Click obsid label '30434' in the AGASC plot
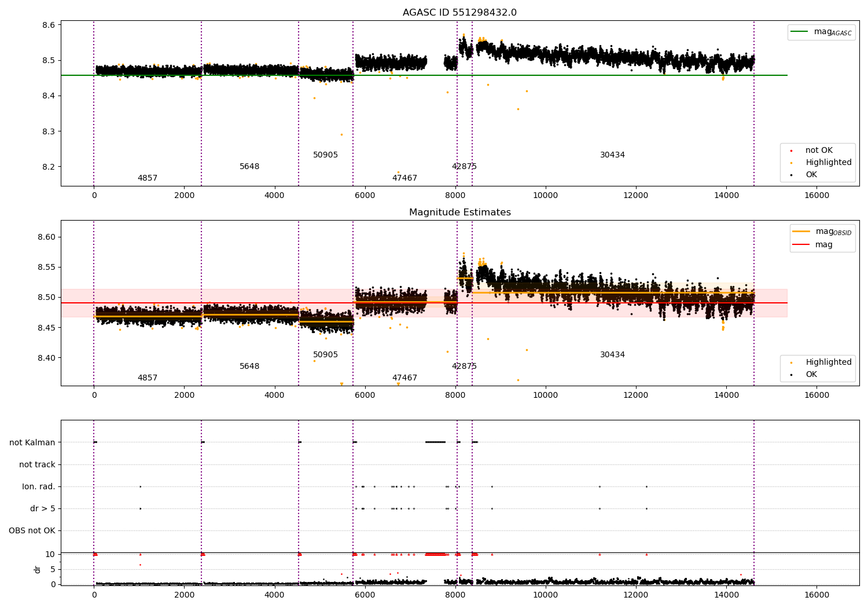 pos(612,155)
